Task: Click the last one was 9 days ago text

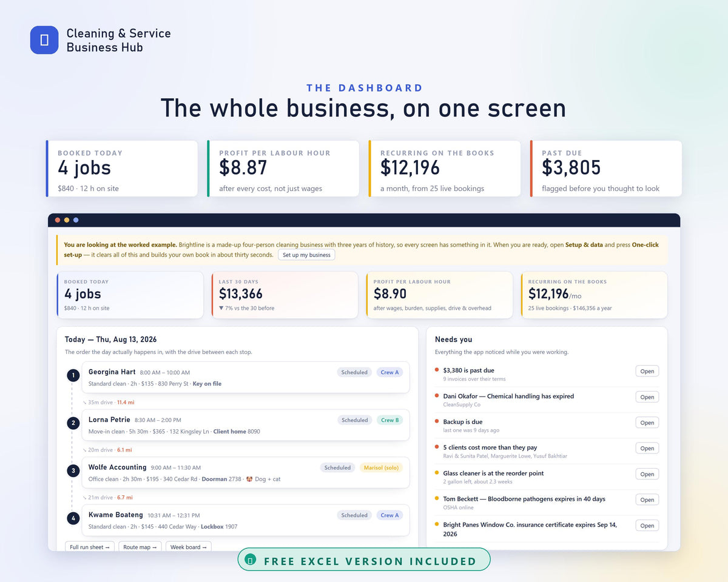Action: (471, 430)
